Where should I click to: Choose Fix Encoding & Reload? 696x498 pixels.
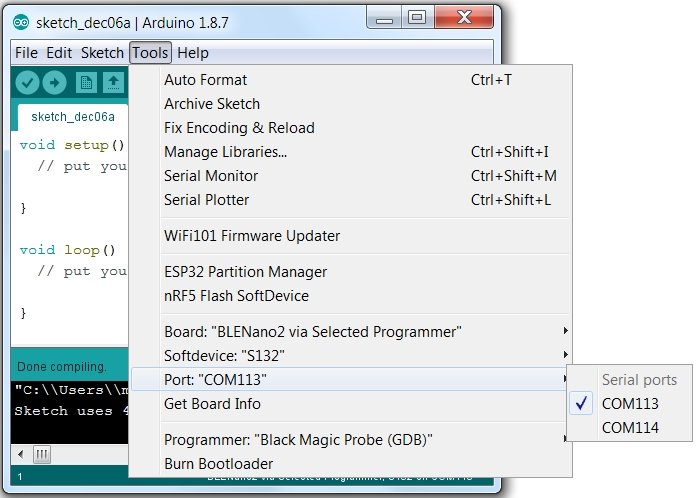[351, 128]
